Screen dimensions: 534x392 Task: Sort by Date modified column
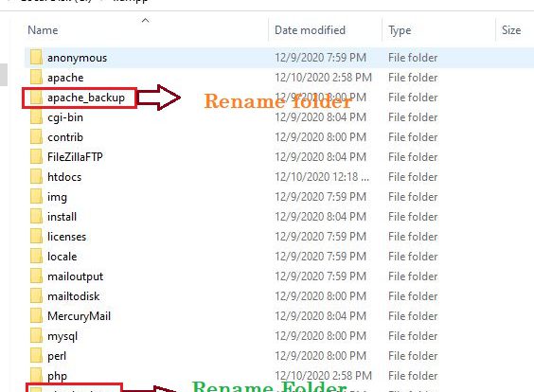(x=310, y=30)
